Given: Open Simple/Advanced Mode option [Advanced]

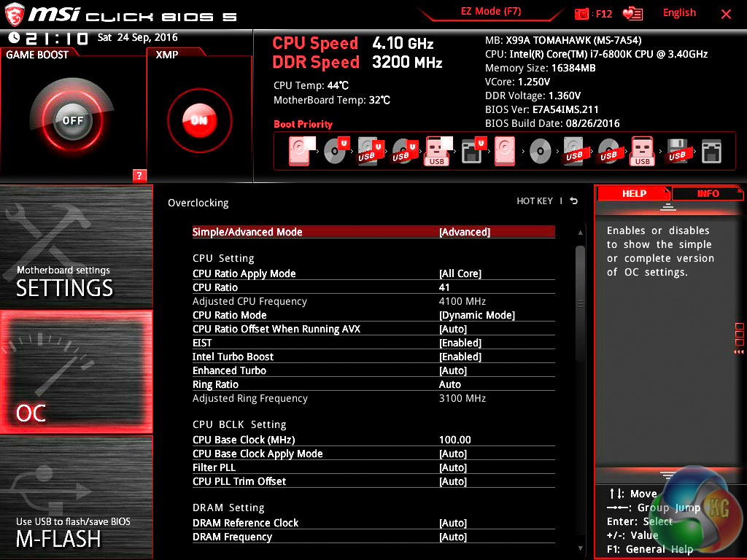Looking at the screenshot, I should [373, 232].
